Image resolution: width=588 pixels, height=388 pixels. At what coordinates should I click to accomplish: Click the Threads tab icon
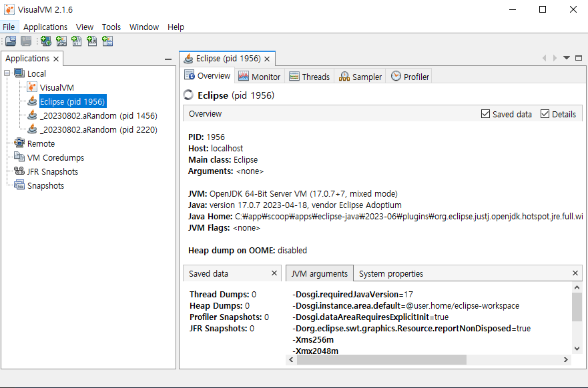(x=294, y=77)
